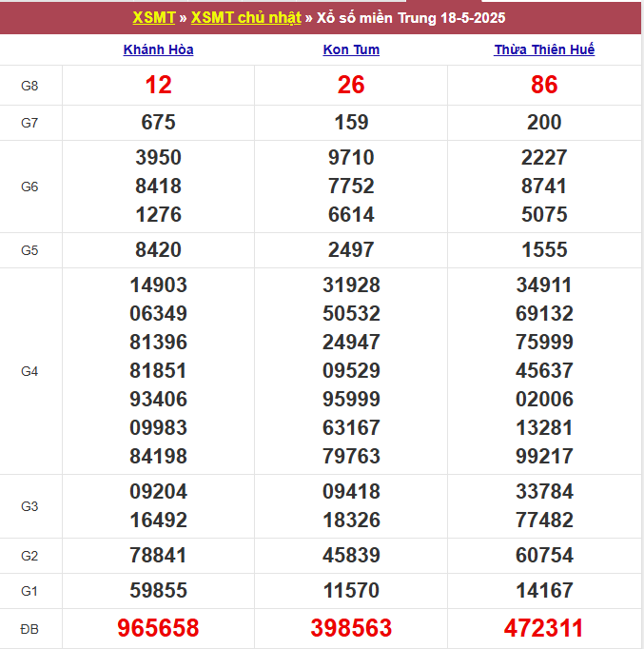Click G6 number 5075
This screenshot has height=649, width=644.
click(x=544, y=215)
